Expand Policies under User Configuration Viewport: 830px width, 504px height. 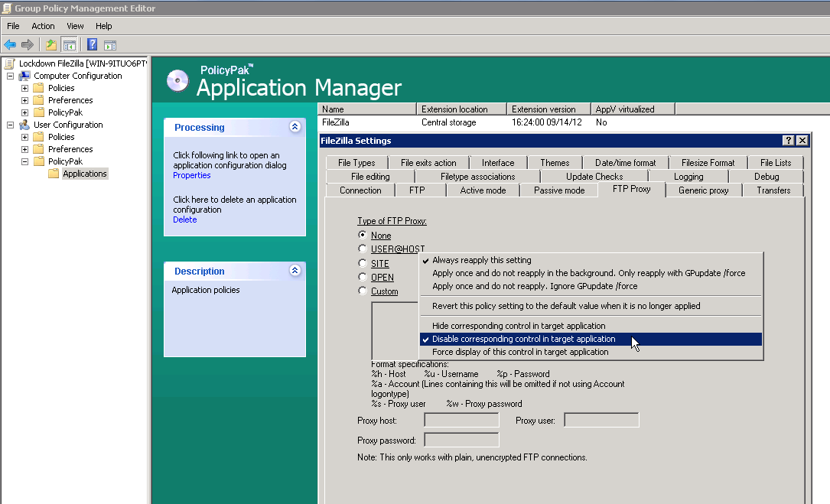coord(24,137)
